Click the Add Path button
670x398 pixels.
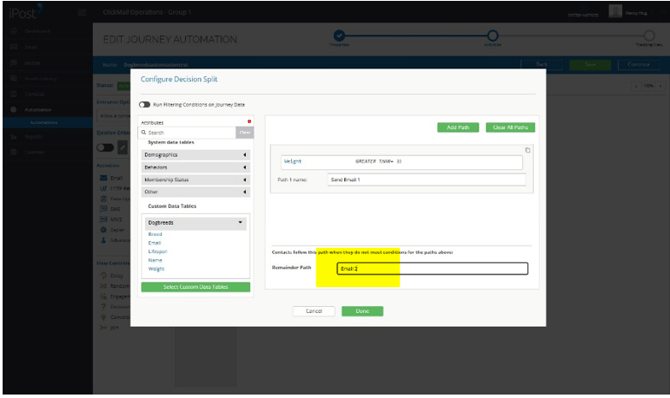click(458, 127)
